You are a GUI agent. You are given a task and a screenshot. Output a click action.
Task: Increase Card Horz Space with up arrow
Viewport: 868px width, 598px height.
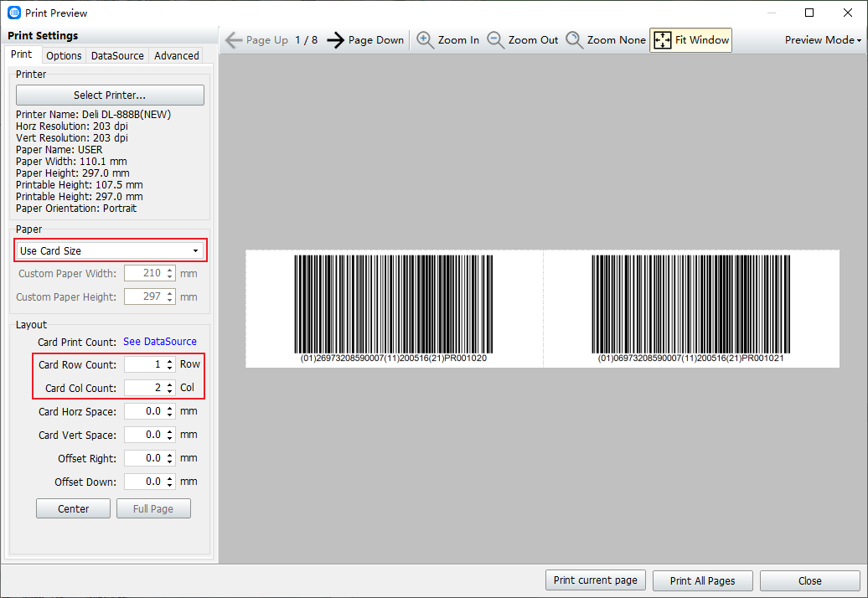pos(170,408)
